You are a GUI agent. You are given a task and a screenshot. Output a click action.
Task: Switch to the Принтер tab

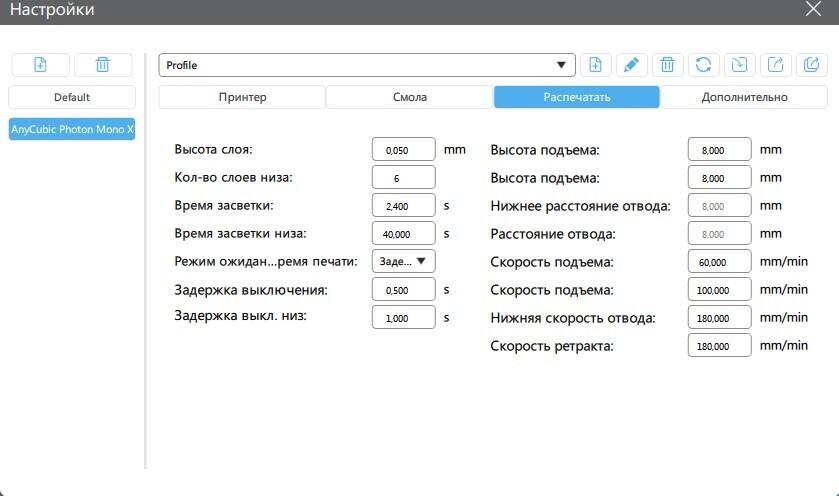[242, 97]
